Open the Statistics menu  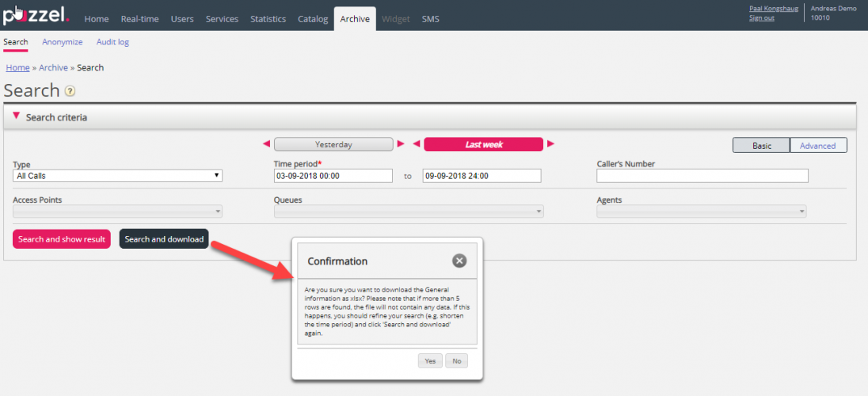tap(268, 19)
